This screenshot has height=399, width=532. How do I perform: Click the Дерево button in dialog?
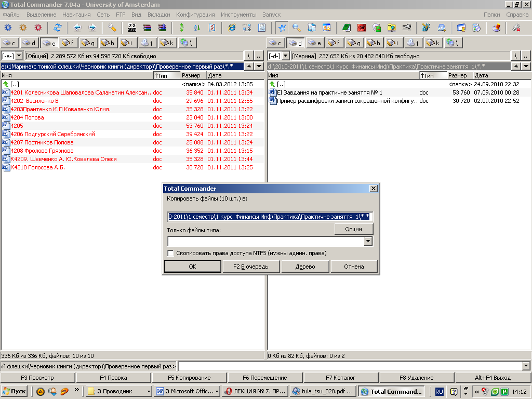(x=305, y=267)
